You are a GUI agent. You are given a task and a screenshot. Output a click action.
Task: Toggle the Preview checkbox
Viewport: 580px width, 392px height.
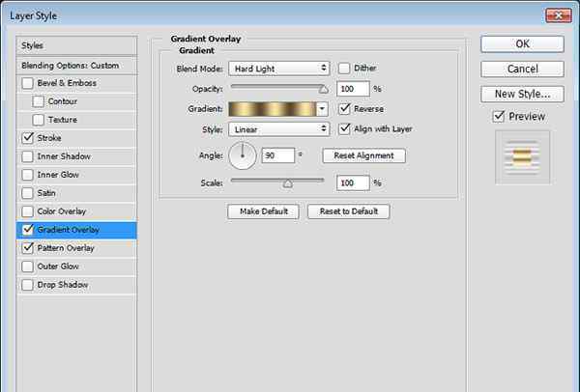coord(499,117)
